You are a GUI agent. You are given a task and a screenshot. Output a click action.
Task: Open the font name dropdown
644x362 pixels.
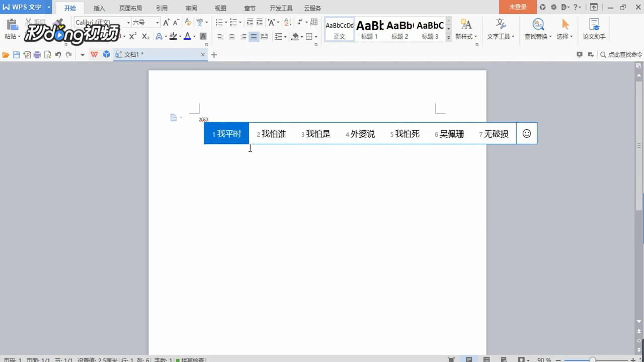click(129, 22)
